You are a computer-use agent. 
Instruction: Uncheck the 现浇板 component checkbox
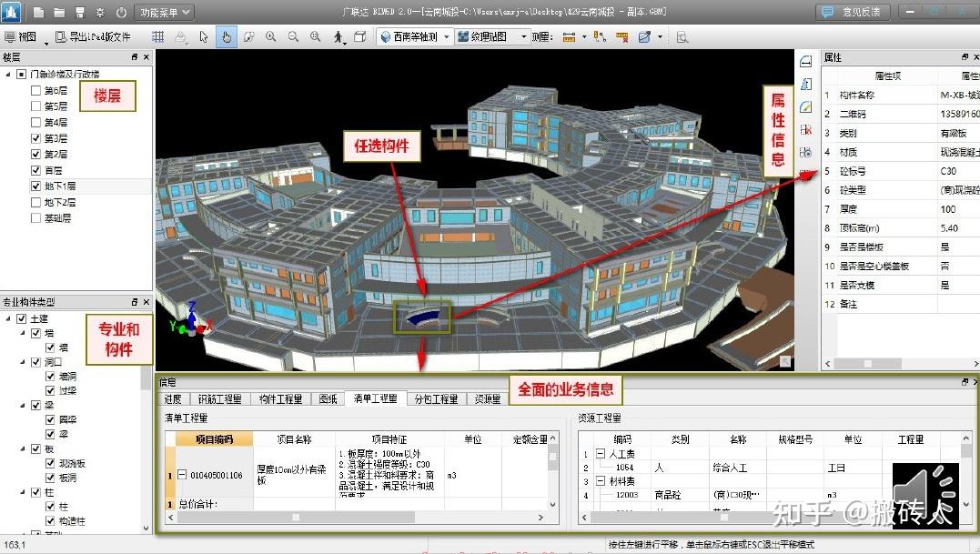(x=51, y=463)
